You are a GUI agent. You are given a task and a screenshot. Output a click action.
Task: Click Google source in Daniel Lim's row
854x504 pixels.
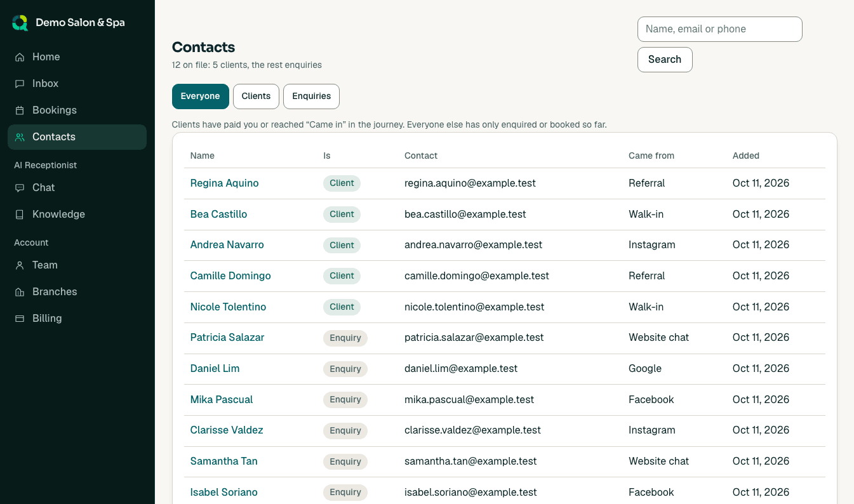[x=645, y=369]
